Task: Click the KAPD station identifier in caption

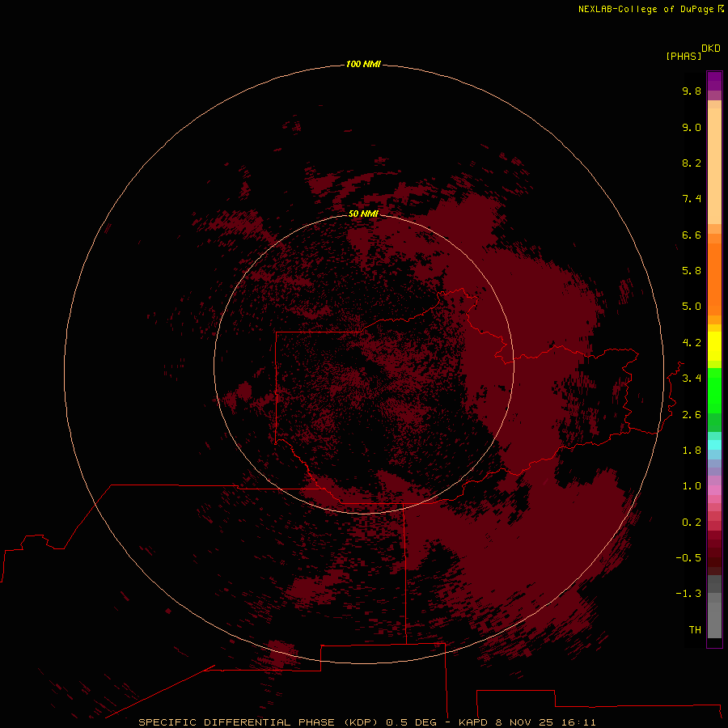Action: (x=472, y=722)
